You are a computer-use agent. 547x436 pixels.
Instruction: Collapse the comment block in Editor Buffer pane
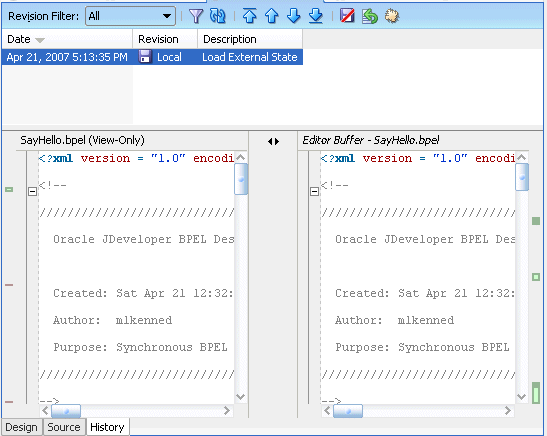click(x=314, y=191)
